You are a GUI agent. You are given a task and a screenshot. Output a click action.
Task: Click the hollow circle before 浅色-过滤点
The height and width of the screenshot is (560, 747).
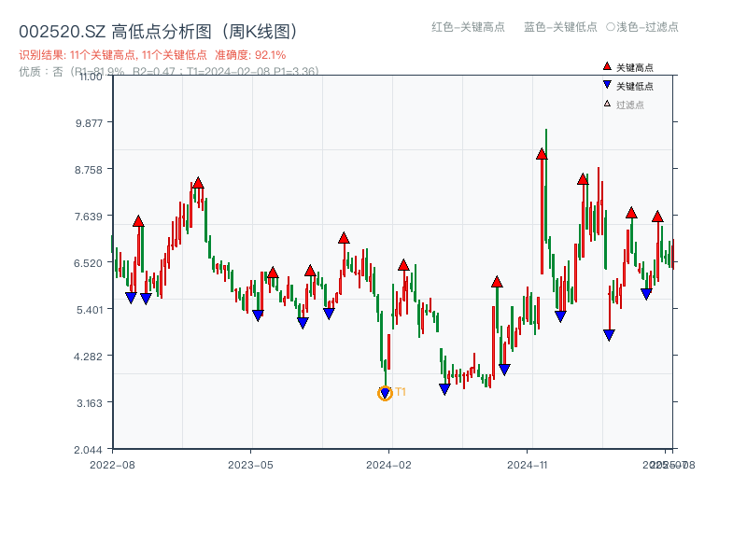[x=611, y=27]
